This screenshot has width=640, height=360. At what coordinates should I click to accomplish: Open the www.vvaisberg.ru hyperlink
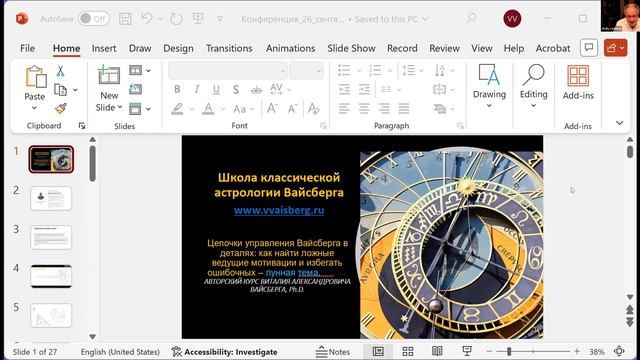pyautogui.click(x=279, y=210)
